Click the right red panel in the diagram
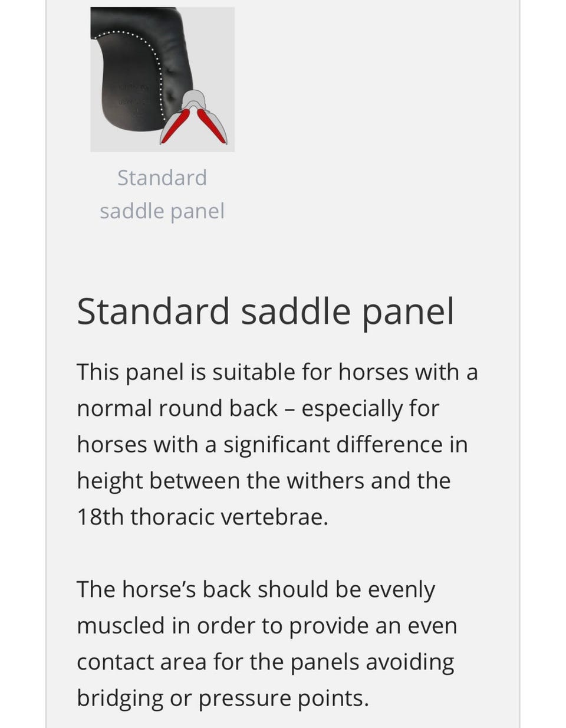 (x=213, y=125)
